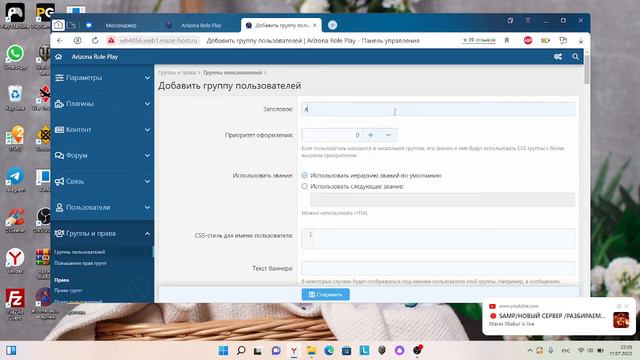The width and height of the screenshot is (640, 360).
Task: Go back with the browser back arrow
Action: [60, 40]
